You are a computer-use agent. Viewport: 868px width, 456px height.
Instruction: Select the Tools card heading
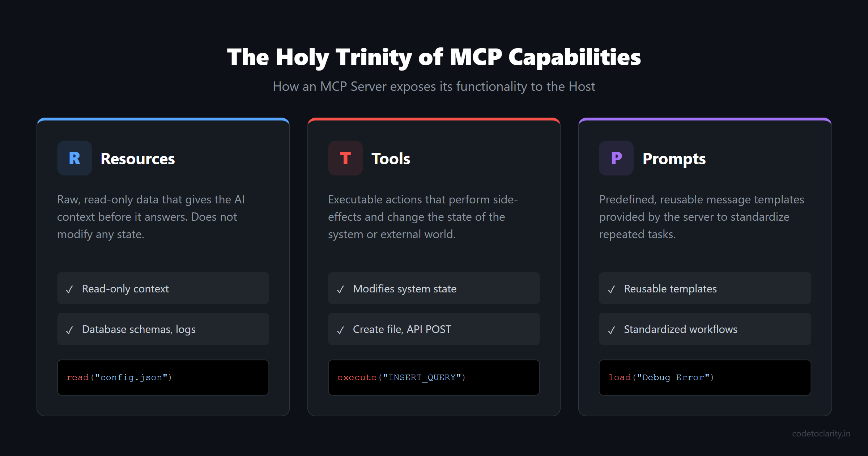(391, 159)
